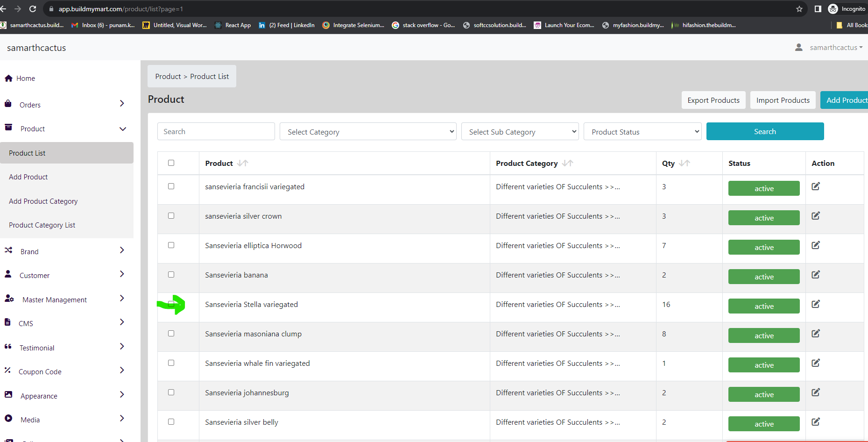Edit sansevieria francisii variegated product
The image size is (868, 442).
[x=816, y=186]
